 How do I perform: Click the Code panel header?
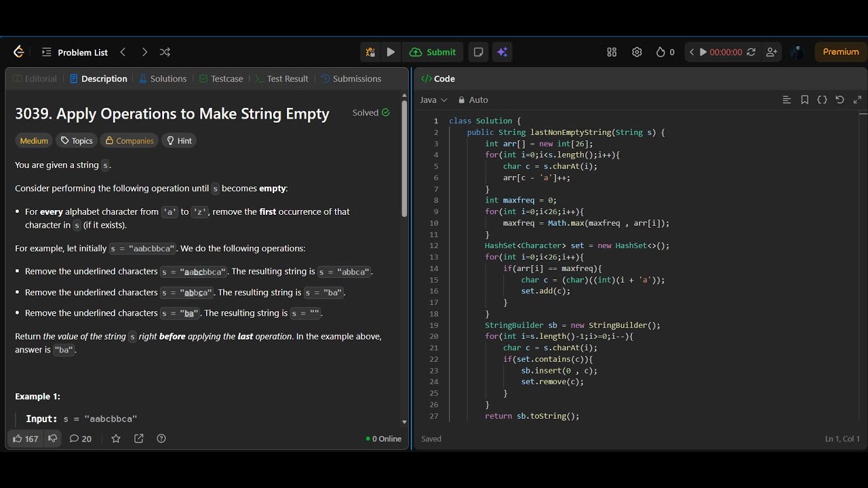[x=438, y=79]
